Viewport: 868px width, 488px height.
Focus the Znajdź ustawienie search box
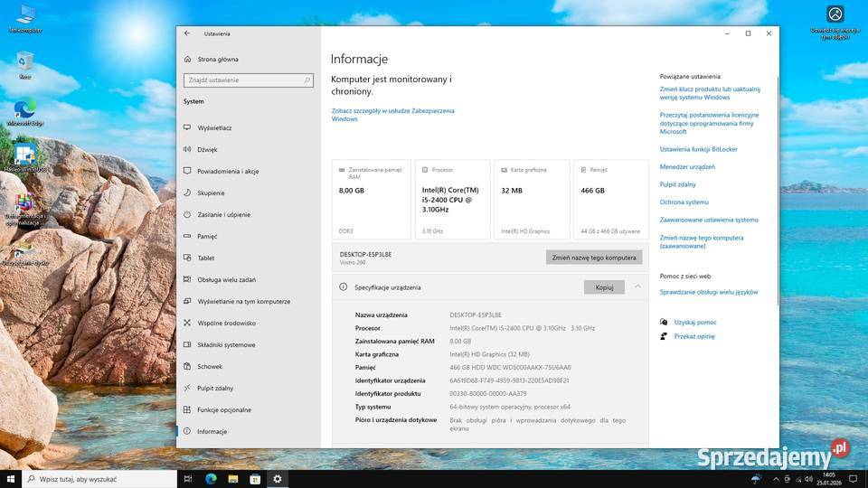pyautogui.click(x=248, y=80)
